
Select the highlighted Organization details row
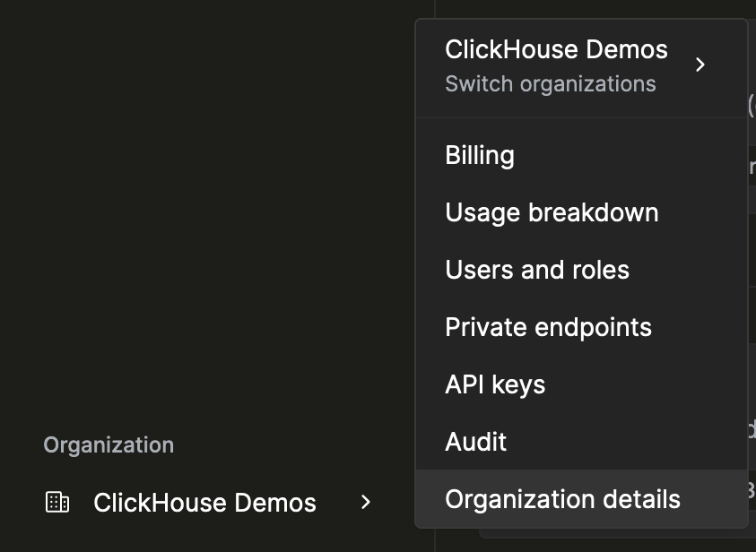point(563,499)
